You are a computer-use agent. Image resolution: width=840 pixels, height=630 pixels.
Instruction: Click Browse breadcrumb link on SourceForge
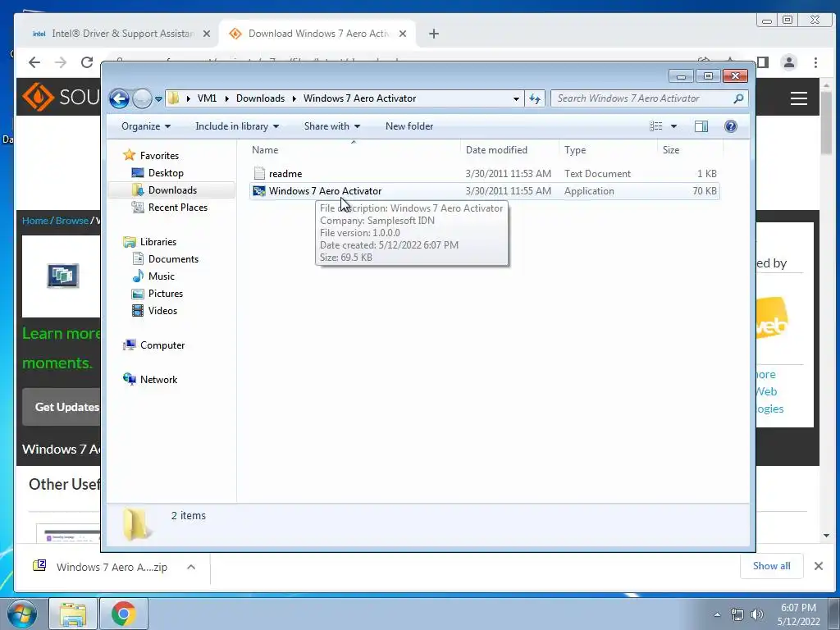[x=72, y=221]
